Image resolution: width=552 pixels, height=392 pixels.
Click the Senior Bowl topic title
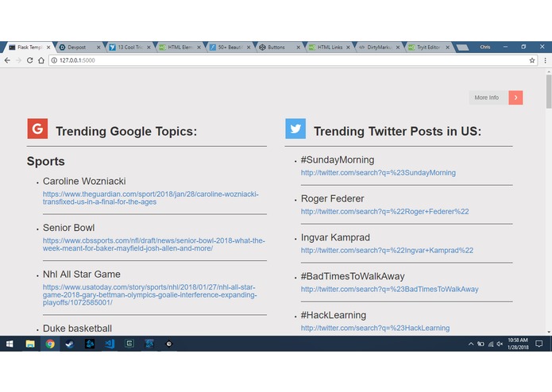[68, 228]
